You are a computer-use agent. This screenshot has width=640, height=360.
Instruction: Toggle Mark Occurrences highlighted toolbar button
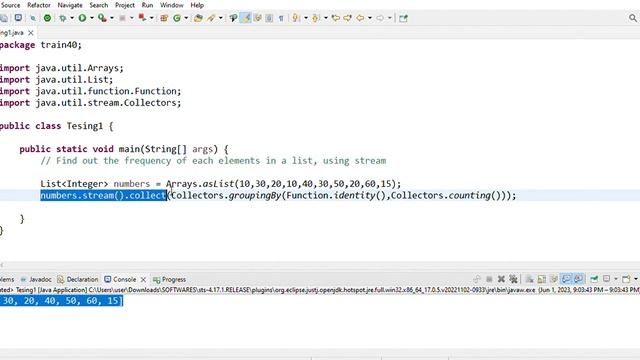pos(246,18)
